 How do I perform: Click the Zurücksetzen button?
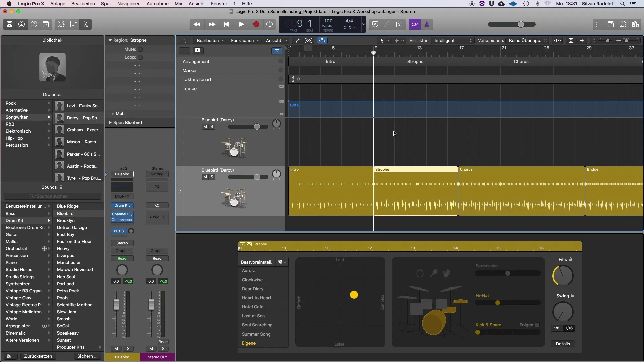point(38,356)
